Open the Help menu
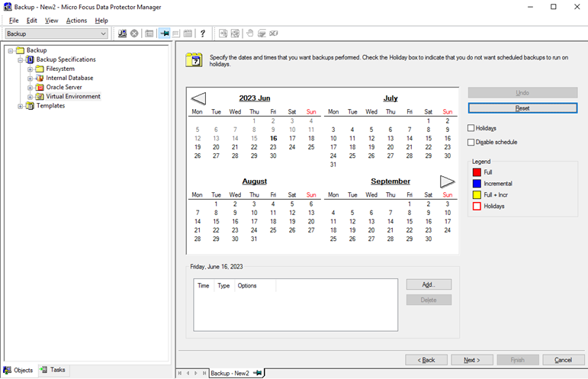The height and width of the screenshot is (379, 588). tap(101, 21)
